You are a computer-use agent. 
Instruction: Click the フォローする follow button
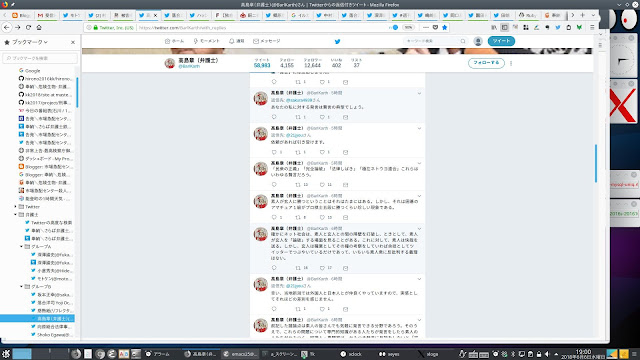[x=486, y=63]
